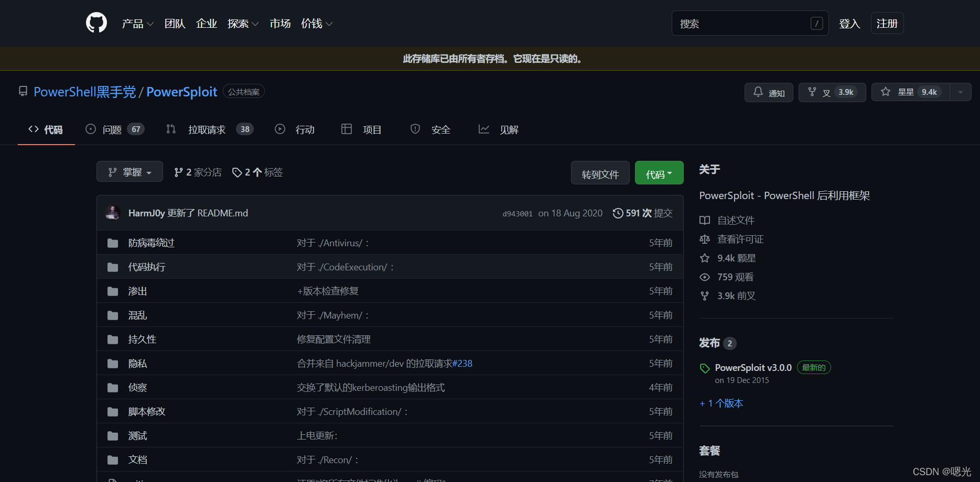
Task: Click the 转到文件 button
Action: (x=600, y=173)
